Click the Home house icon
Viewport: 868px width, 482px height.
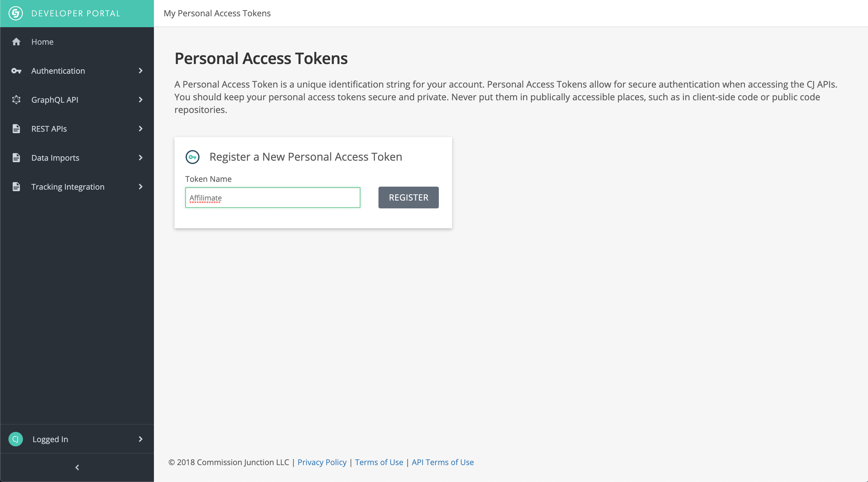pos(16,42)
